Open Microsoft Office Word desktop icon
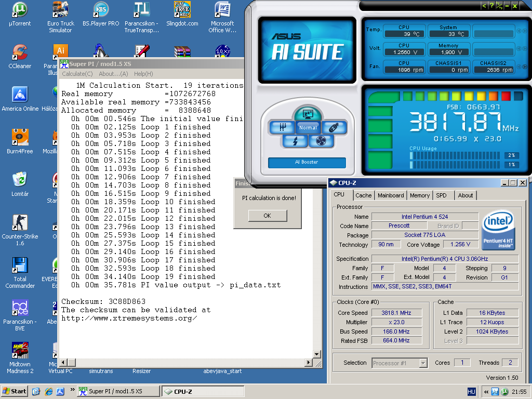Viewport: 532px width, 399px height. click(222, 17)
